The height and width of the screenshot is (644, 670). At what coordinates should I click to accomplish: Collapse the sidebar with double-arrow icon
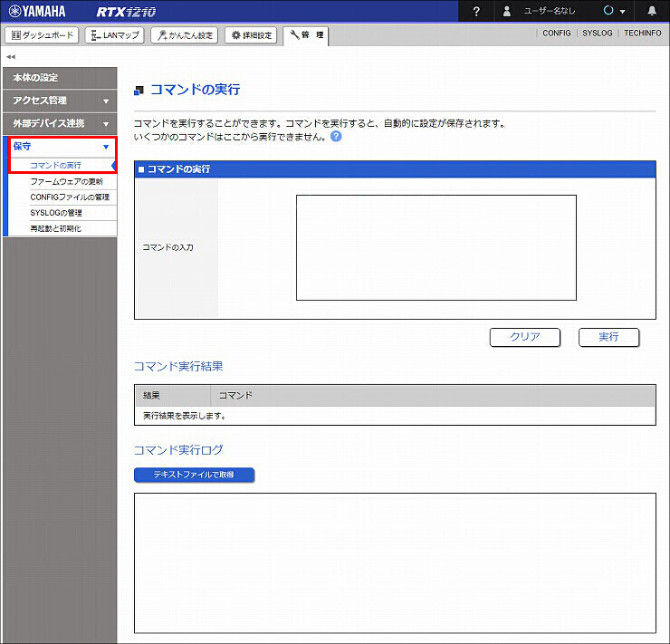tap(11, 56)
